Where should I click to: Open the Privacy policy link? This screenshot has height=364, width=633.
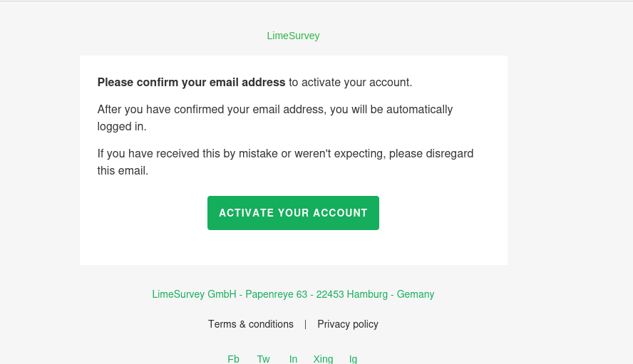pos(348,324)
